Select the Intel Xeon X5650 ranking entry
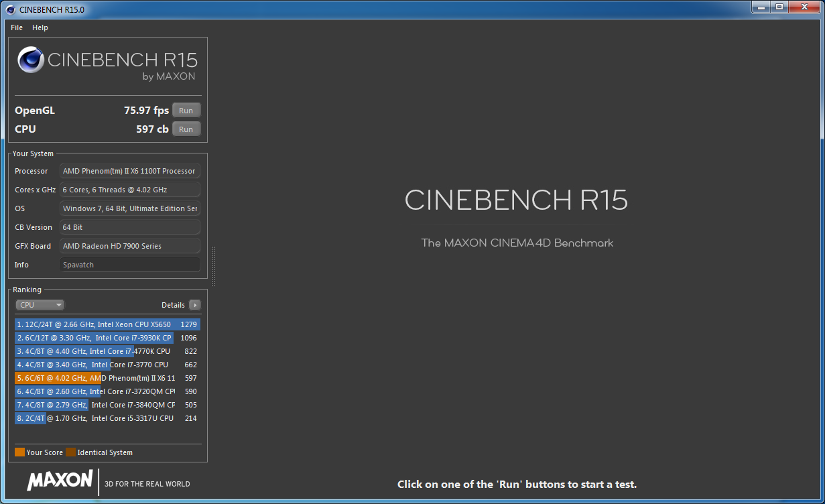Screen dimensions: 825x504 pyautogui.click(x=107, y=324)
